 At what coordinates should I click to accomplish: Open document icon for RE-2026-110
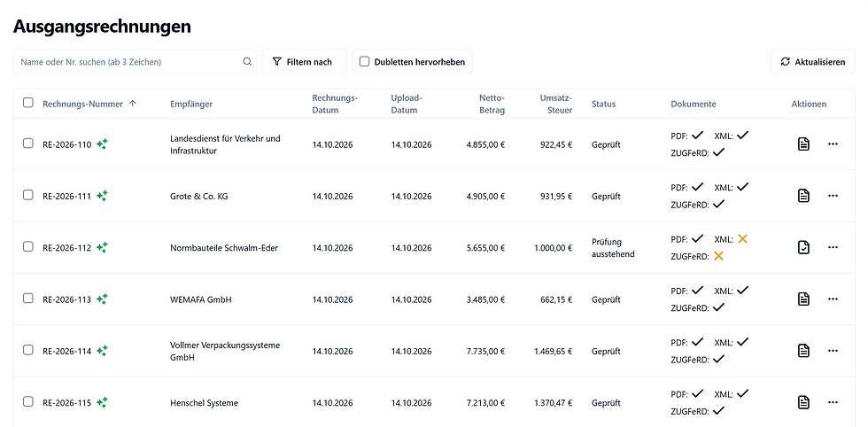(803, 144)
